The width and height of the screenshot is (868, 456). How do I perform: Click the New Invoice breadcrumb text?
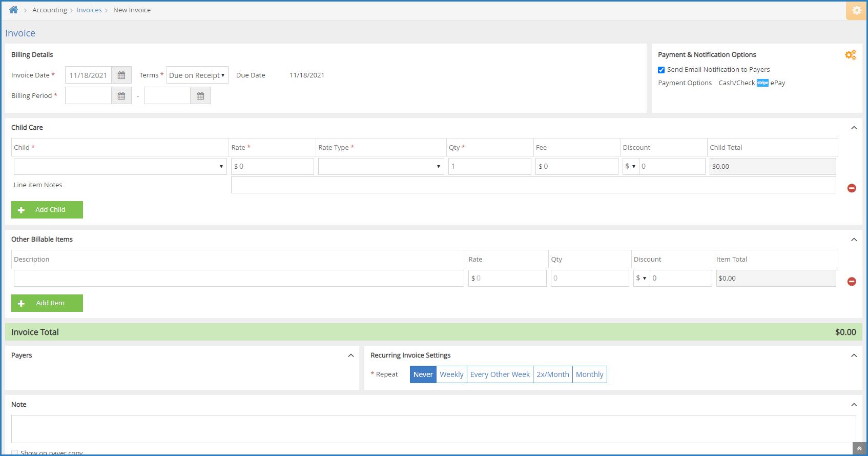132,10
